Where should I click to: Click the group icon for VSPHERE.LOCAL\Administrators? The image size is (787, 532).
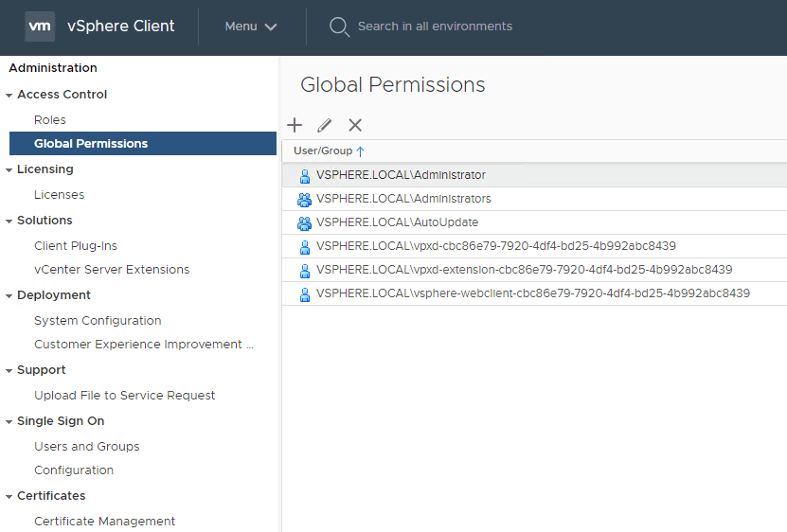click(x=304, y=199)
